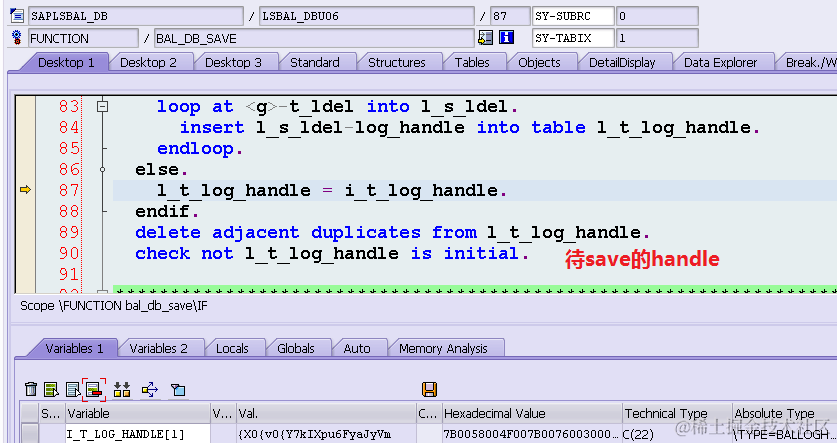The image size is (837, 443).
Task: Click the program icon left of SAPLSBAL_DB
Action: 17,15
